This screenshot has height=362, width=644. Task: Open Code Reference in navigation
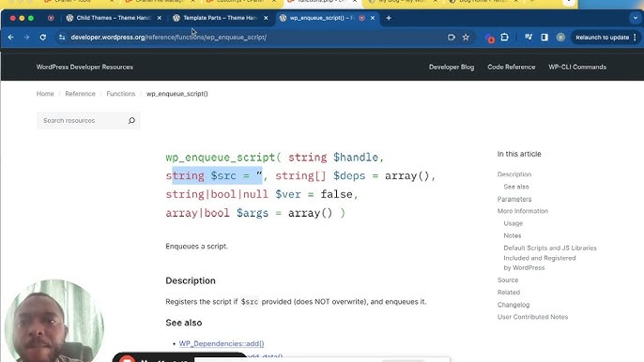tap(512, 67)
